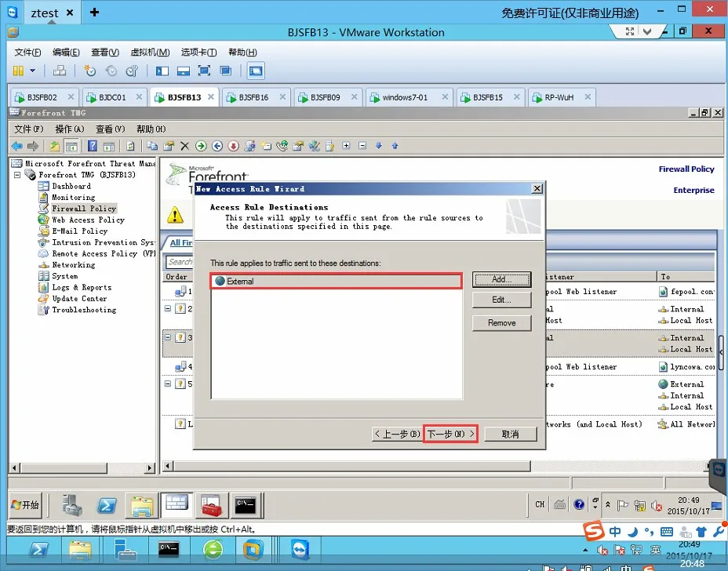
Task: Open the Server Manager icon in guest taskbar
Action: (x=72, y=505)
